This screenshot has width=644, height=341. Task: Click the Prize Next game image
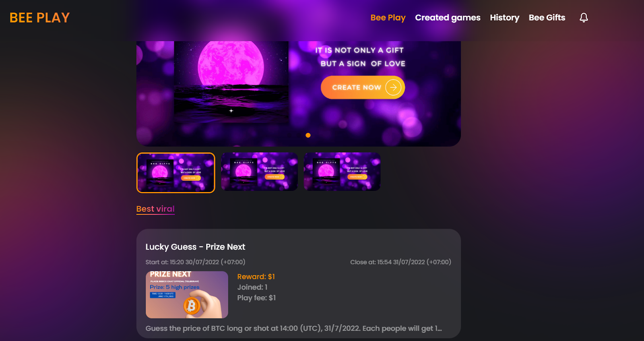(187, 295)
